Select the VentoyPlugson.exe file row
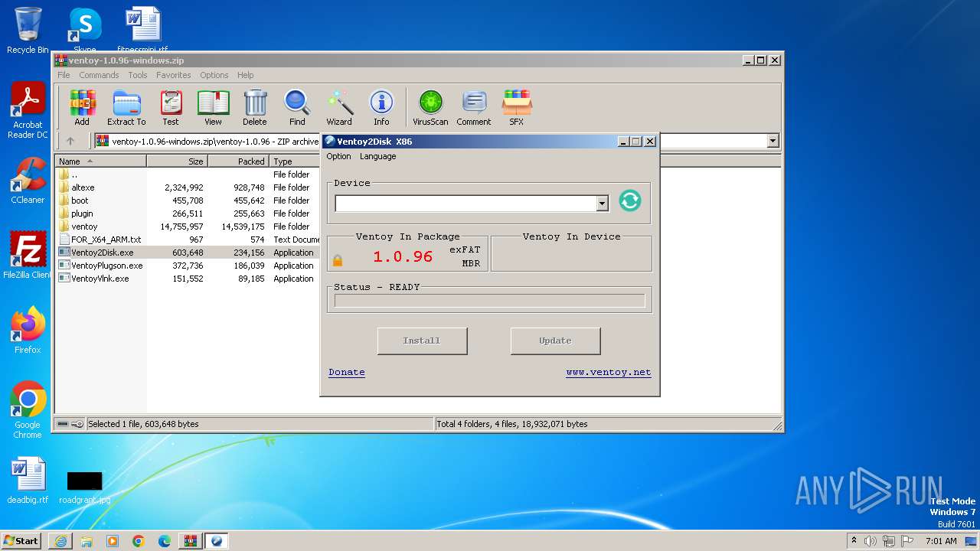 [188, 266]
